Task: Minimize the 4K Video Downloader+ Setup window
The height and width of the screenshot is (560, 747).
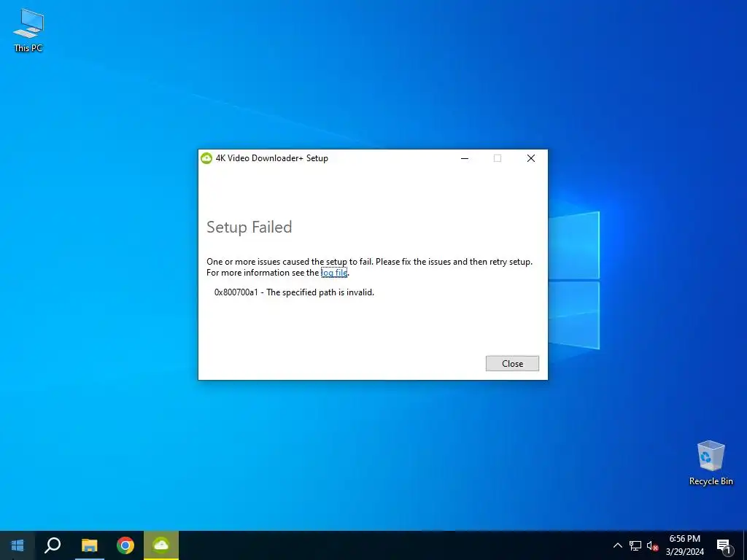Action: [x=465, y=158]
